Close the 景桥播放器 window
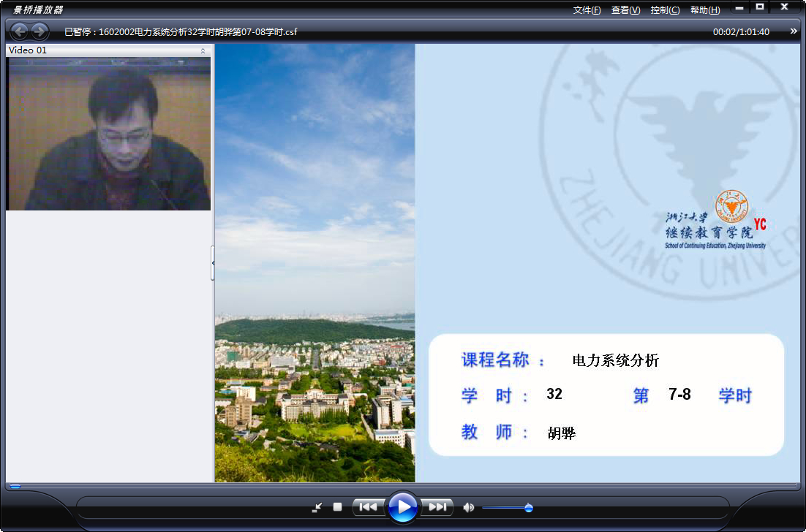This screenshot has width=806, height=532. coord(784,7)
